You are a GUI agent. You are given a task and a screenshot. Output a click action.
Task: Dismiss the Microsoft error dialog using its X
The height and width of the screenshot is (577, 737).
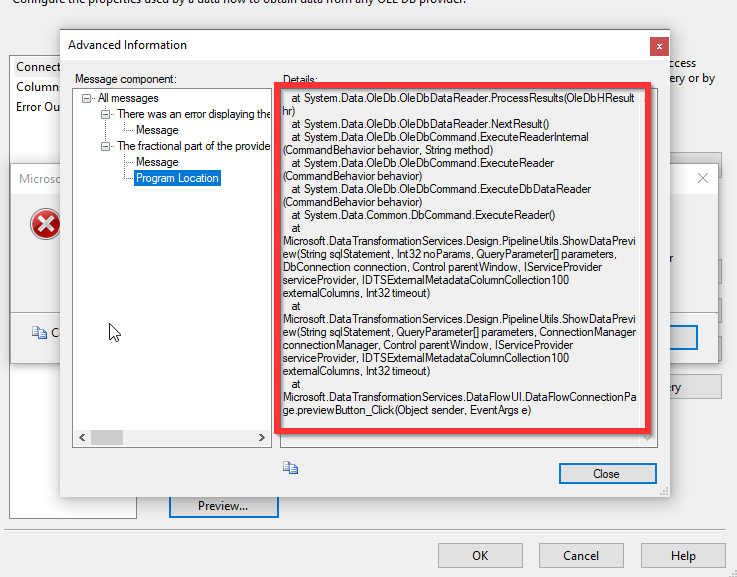tap(702, 179)
